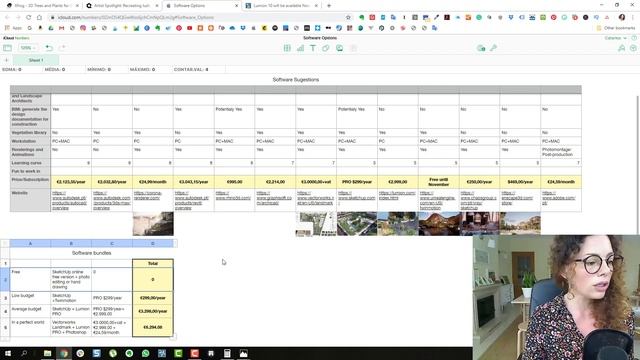The image size is (640, 360).
Task: Switch to the Artist Spotlight browser tab
Action: pos(122,6)
